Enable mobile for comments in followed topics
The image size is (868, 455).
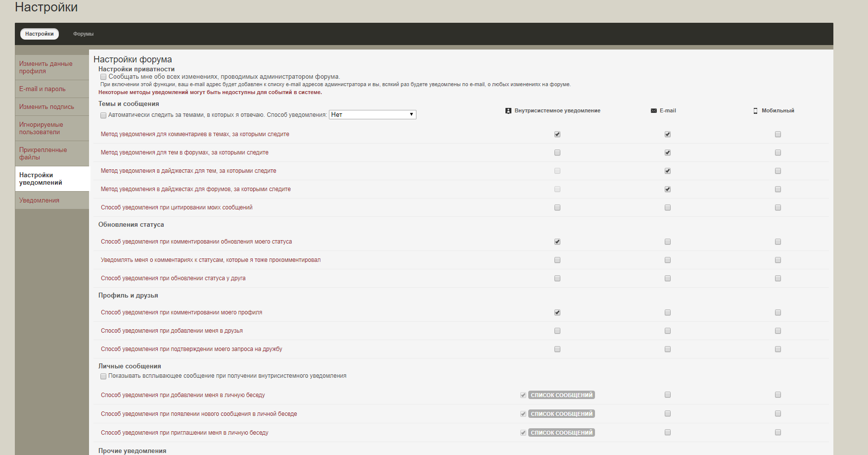(778, 134)
